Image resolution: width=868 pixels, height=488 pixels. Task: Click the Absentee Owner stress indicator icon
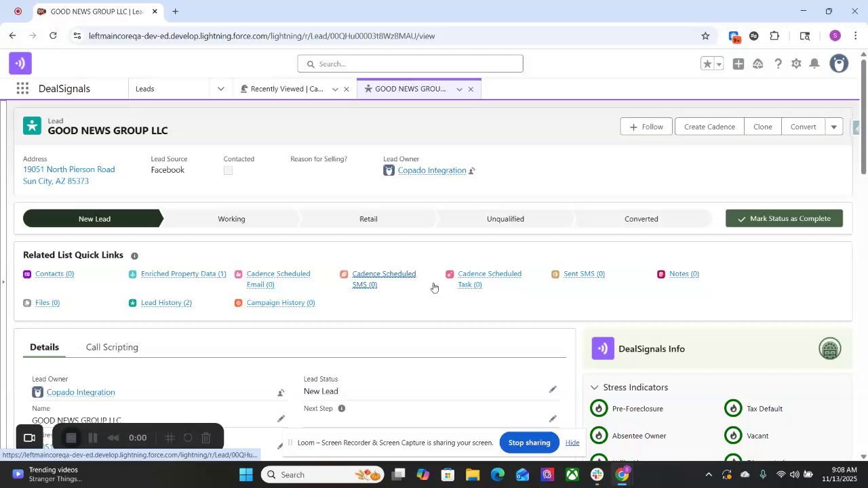pyautogui.click(x=599, y=436)
